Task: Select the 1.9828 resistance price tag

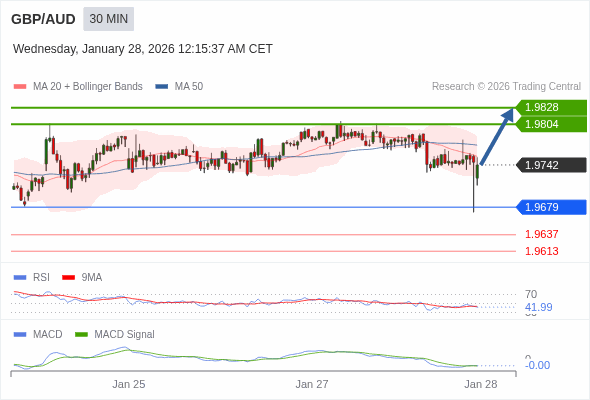Action: (551, 107)
